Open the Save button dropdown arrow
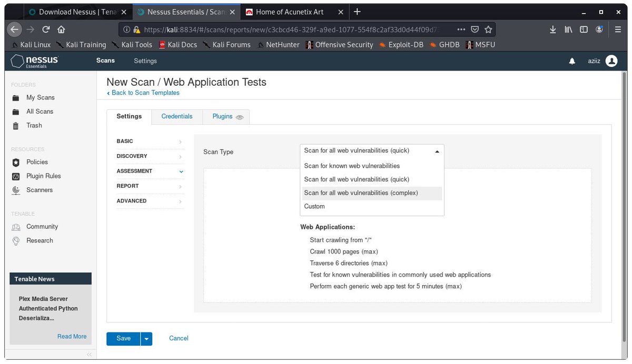The image size is (632, 364). click(146, 339)
